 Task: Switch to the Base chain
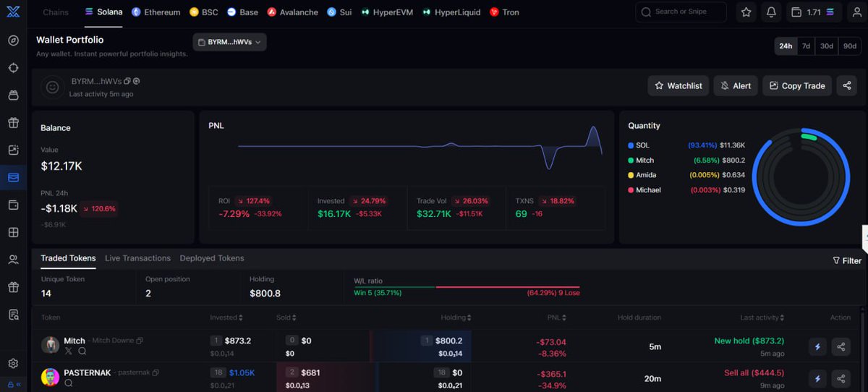point(242,12)
